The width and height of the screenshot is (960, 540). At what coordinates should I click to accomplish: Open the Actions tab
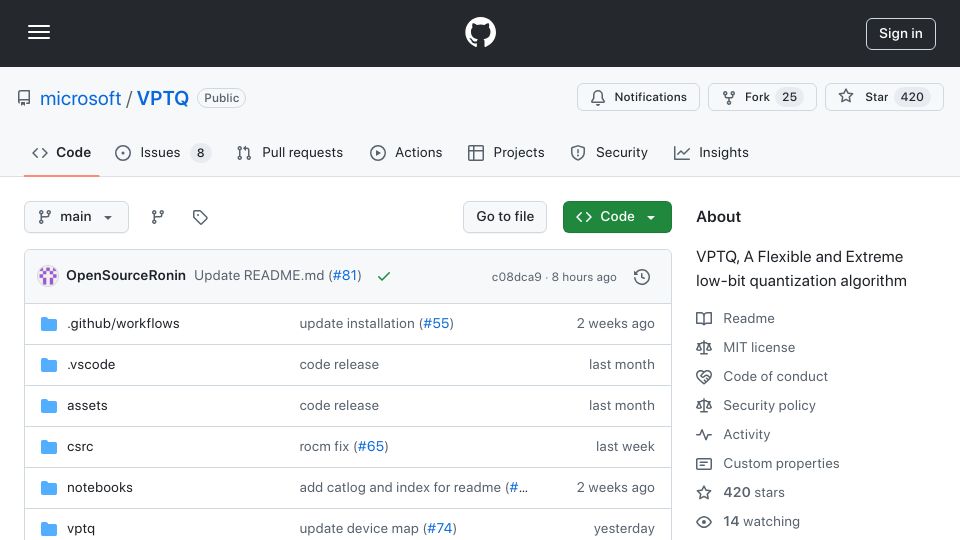pyautogui.click(x=406, y=152)
